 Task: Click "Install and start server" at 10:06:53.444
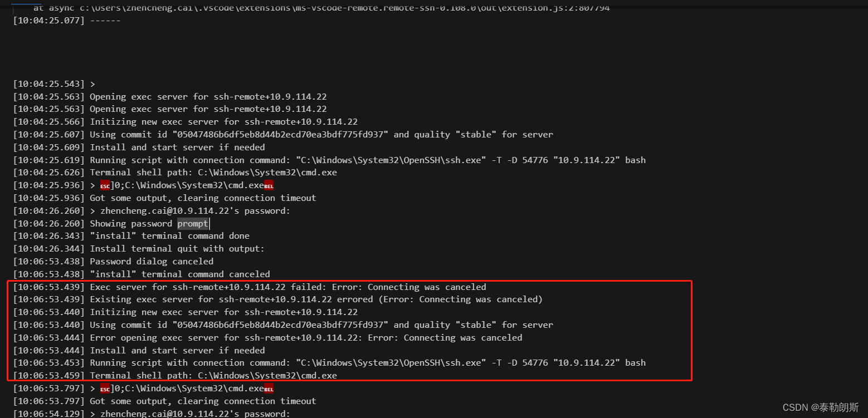[177, 351]
